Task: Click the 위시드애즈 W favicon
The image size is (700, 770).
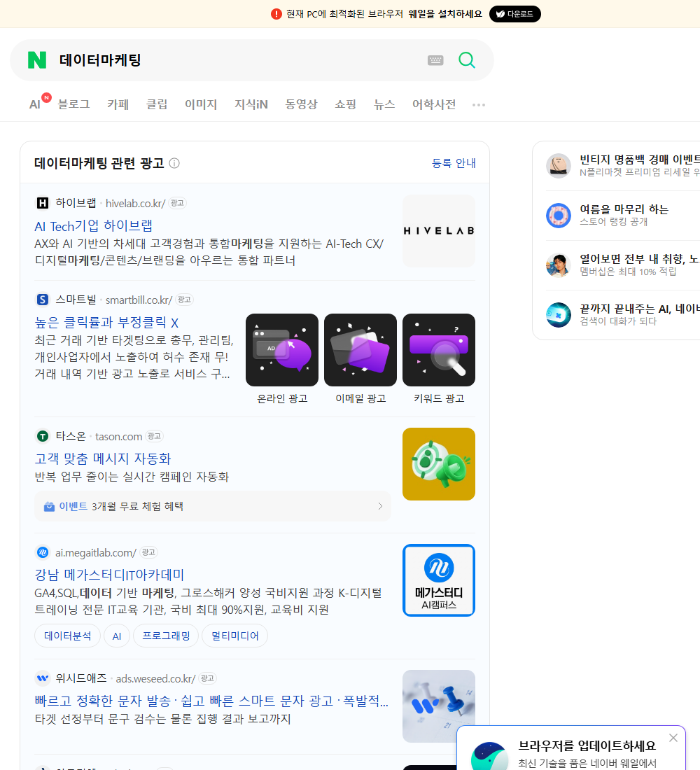Action: click(x=43, y=678)
